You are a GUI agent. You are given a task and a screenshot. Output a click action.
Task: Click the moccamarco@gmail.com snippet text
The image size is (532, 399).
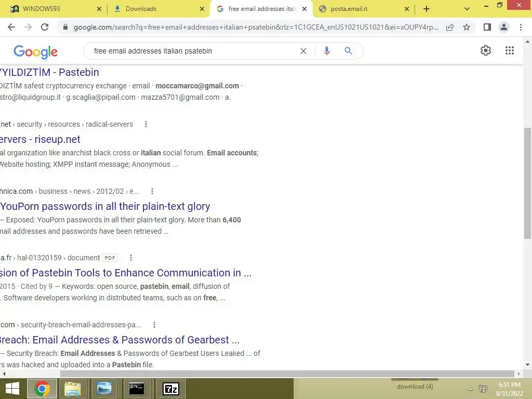click(197, 86)
